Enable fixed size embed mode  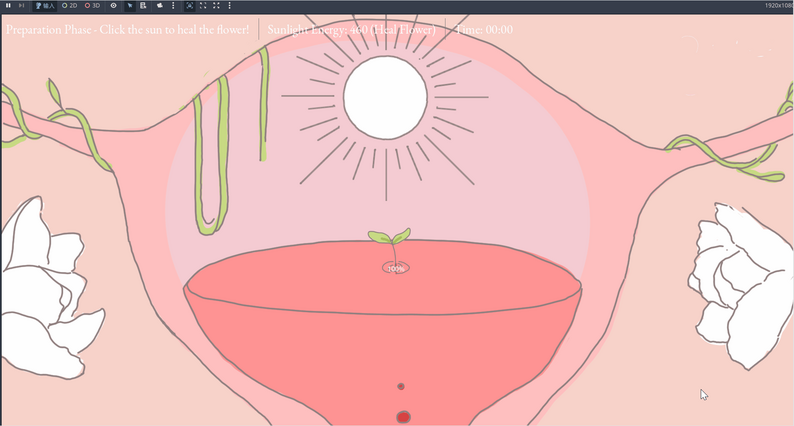point(189,6)
